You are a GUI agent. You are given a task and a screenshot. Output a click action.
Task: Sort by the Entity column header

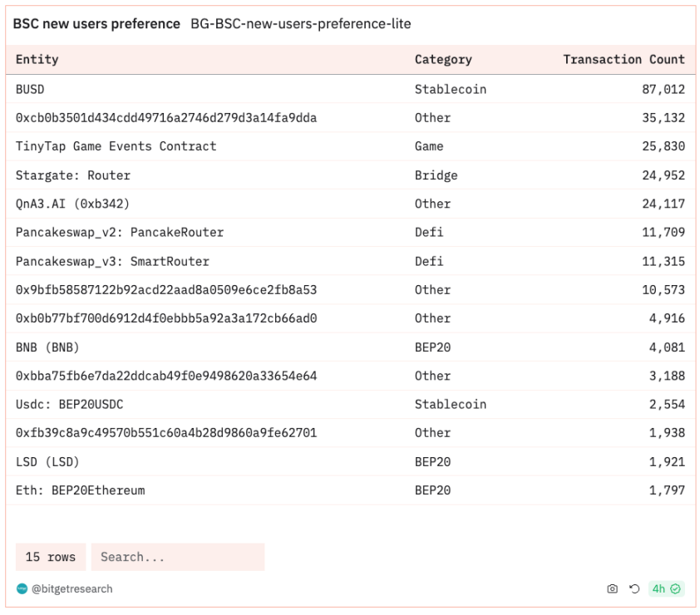coord(37,59)
